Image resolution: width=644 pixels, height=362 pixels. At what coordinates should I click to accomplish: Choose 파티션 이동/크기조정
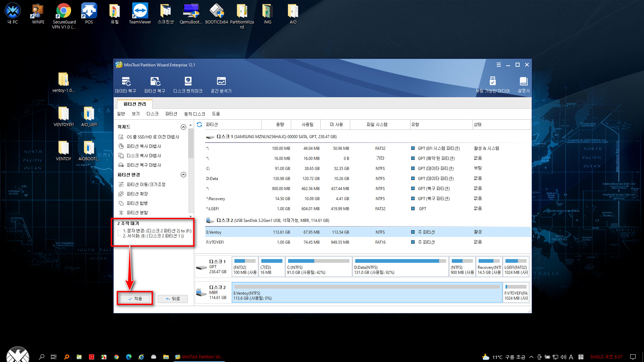point(142,184)
